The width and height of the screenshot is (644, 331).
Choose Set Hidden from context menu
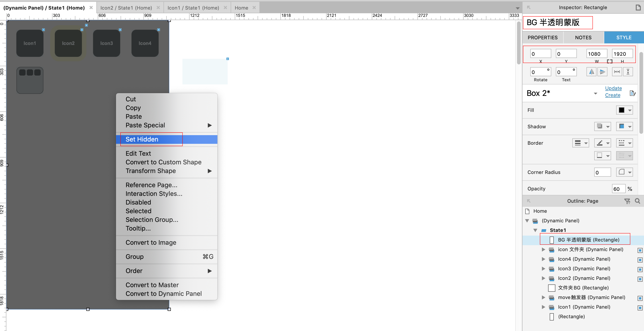(x=142, y=139)
